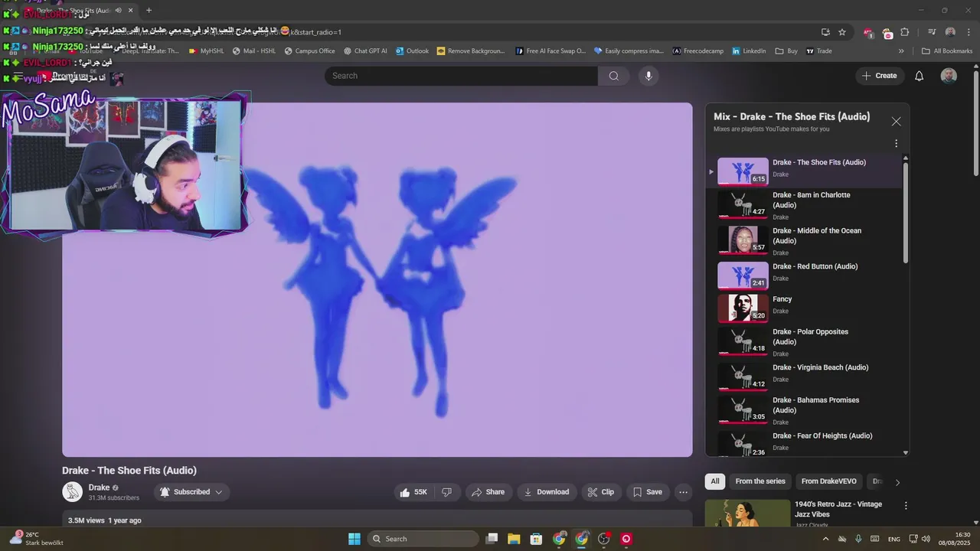The image size is (980, 551).
Task: Open the Trade bookmark
Action: [x=819, y=51]
